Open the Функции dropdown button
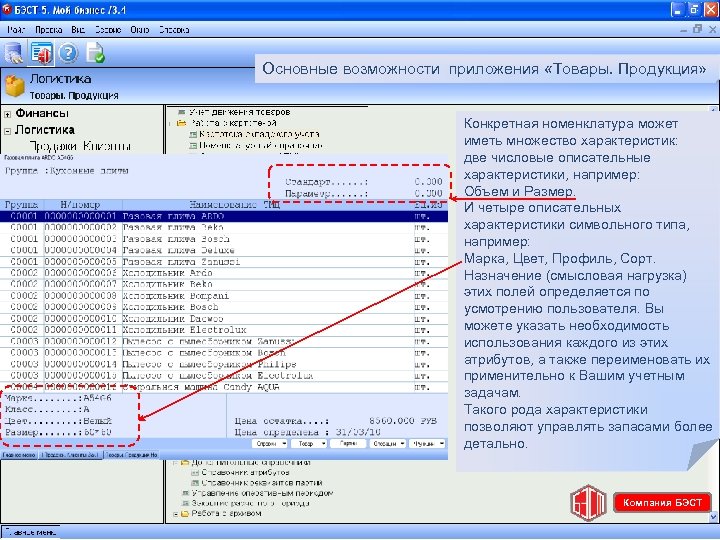 tap(428, 444)
